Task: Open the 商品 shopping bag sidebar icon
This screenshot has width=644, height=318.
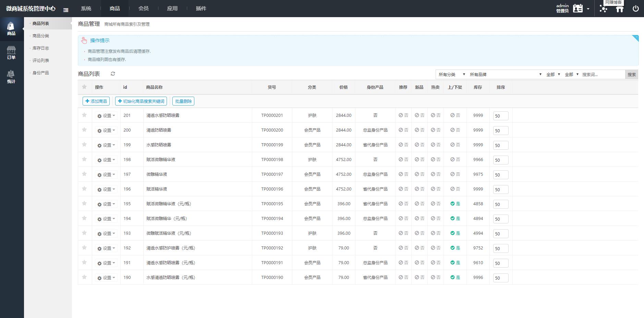Action: (x=11, y=29)
